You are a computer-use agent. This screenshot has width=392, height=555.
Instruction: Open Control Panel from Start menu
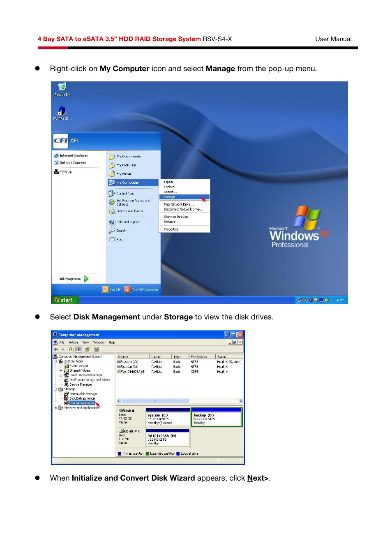click(122, 193)
